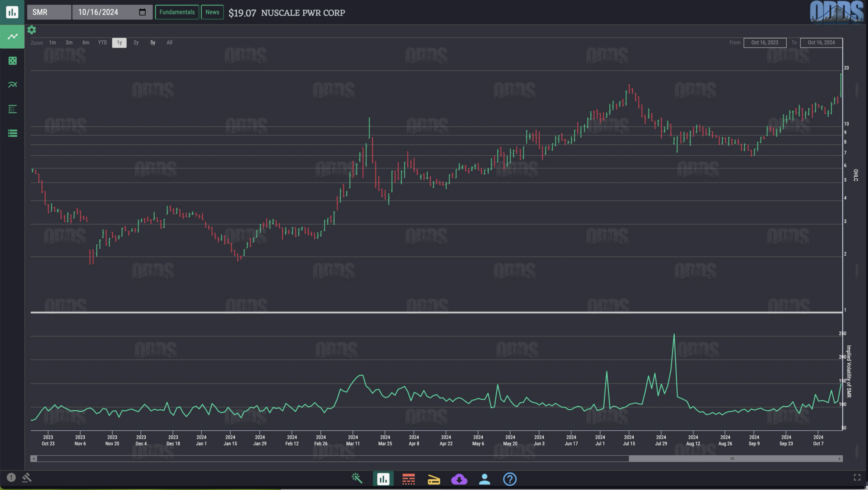Screen dimensions: 868x490
Task: Click the Help question mark icon
Action: pyautogui.click(x=509, y=479)
